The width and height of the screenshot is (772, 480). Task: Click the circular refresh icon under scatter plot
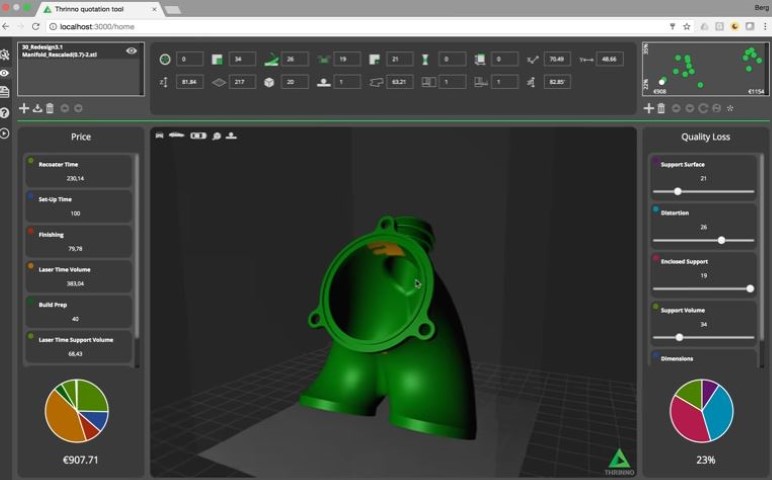click(703, 108)
